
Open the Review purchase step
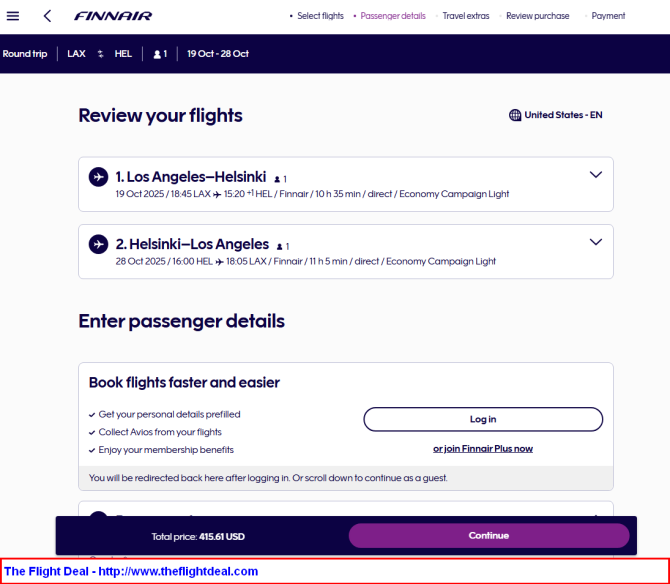pos(538,16)
